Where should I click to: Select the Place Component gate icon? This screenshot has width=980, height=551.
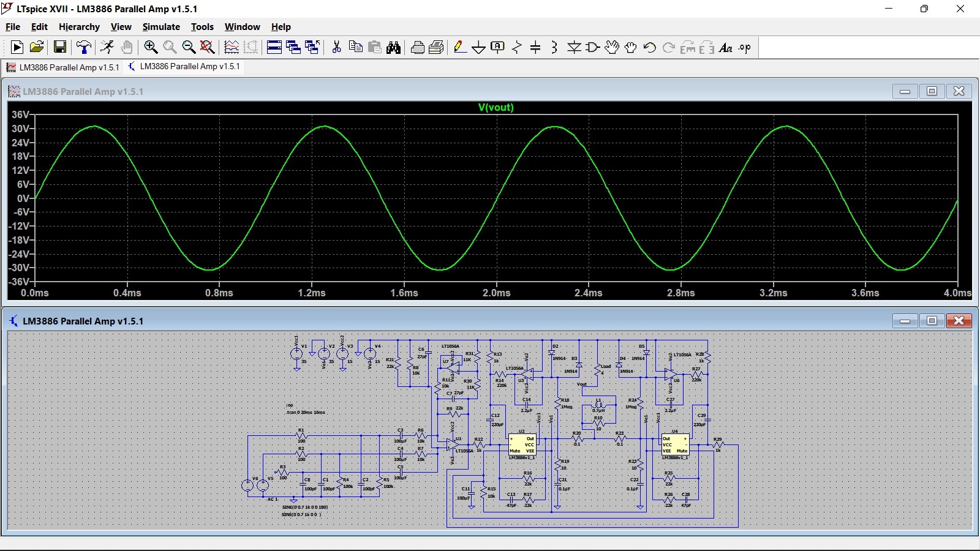[593, 47]
